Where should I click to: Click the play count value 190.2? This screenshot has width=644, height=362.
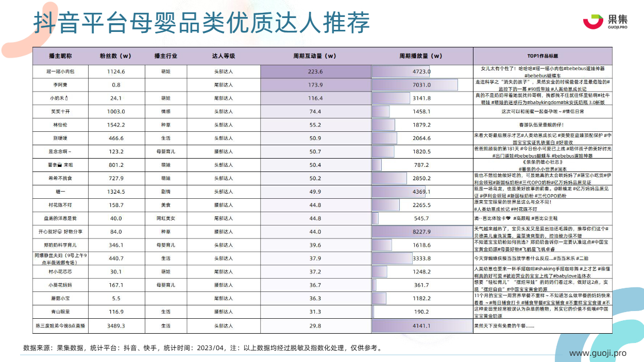click(x=421, y=312)
